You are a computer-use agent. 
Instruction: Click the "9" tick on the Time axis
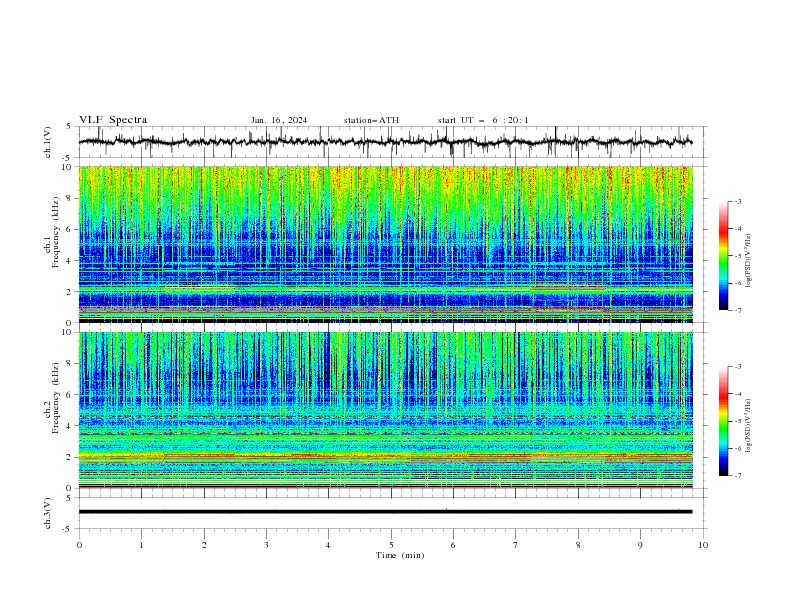tap(640, 545)
